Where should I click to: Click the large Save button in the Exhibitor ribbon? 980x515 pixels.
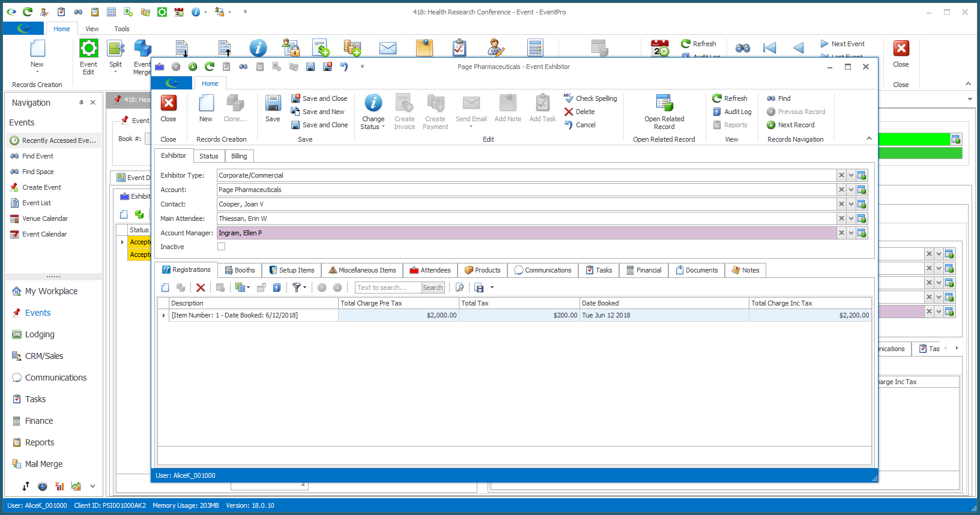[273, 109]
